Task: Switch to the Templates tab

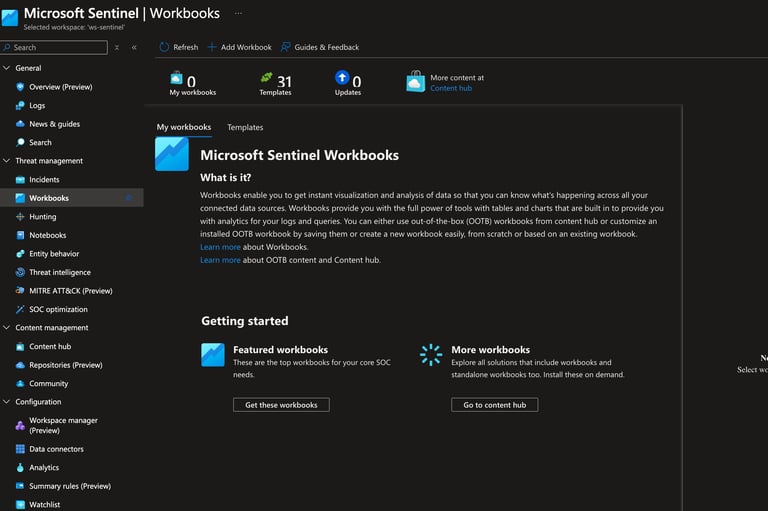Action: coord(245,127)
